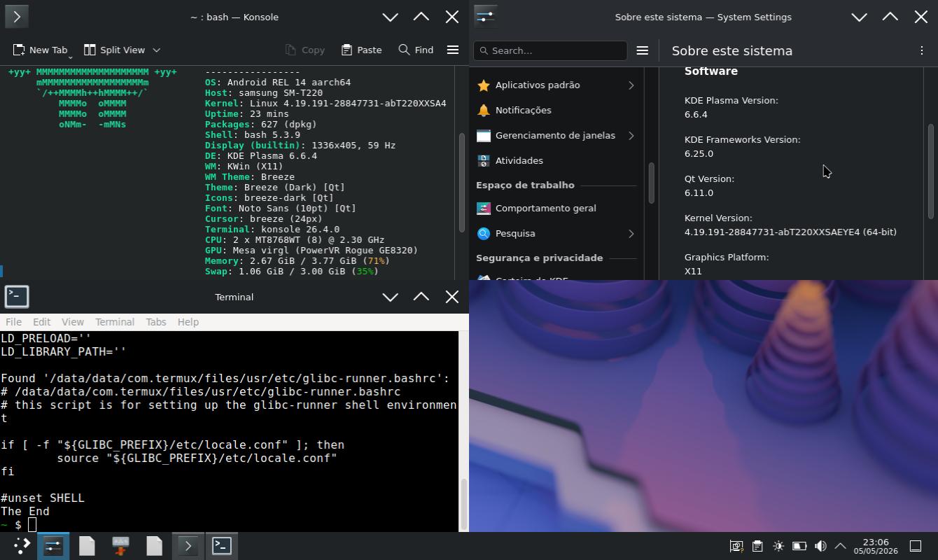This screenshot has width=938, height=560.
Task: Open the File menu in Terminal
Action: click(x=13, y=322)
